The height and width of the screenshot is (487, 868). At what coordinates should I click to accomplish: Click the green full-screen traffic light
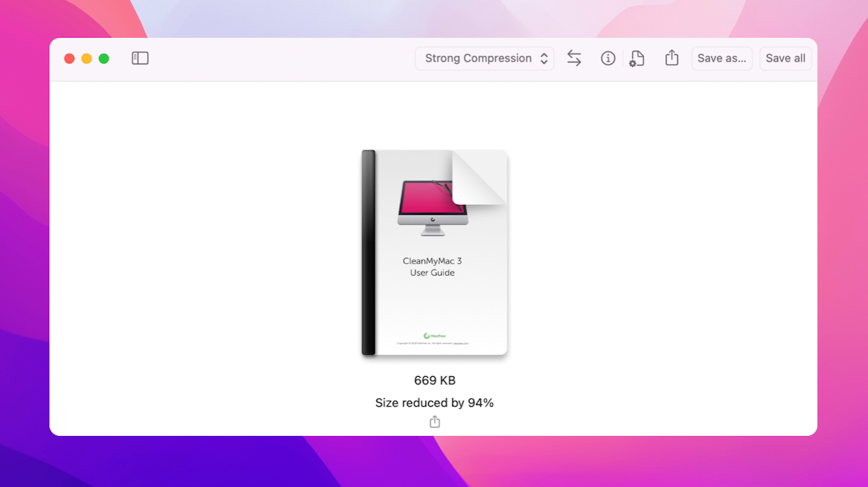pos(103,58)
